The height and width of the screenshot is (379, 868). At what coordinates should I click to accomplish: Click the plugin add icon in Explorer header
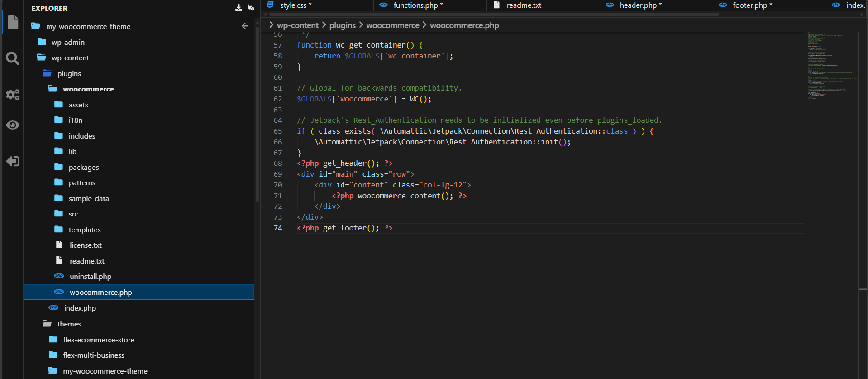click(x=251, y=8)
